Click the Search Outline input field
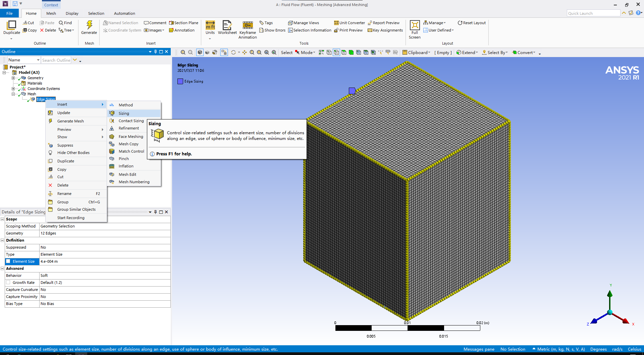The width and height of the screenshot is (644, 355). [56, 60]
